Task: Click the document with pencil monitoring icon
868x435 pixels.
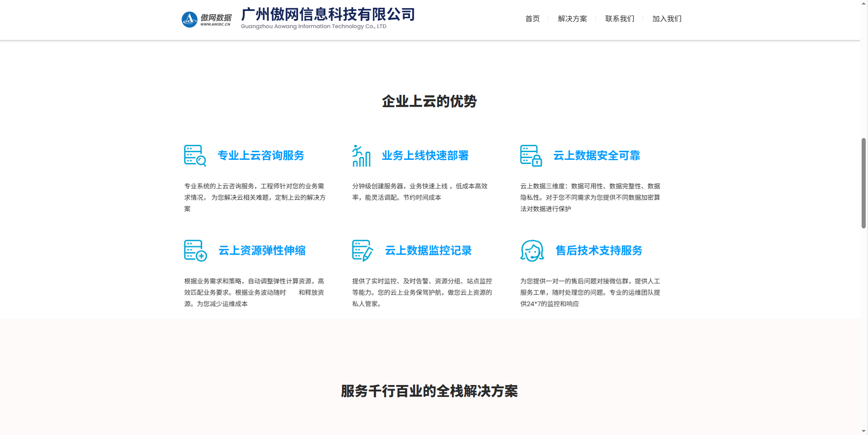Action: 362,251
